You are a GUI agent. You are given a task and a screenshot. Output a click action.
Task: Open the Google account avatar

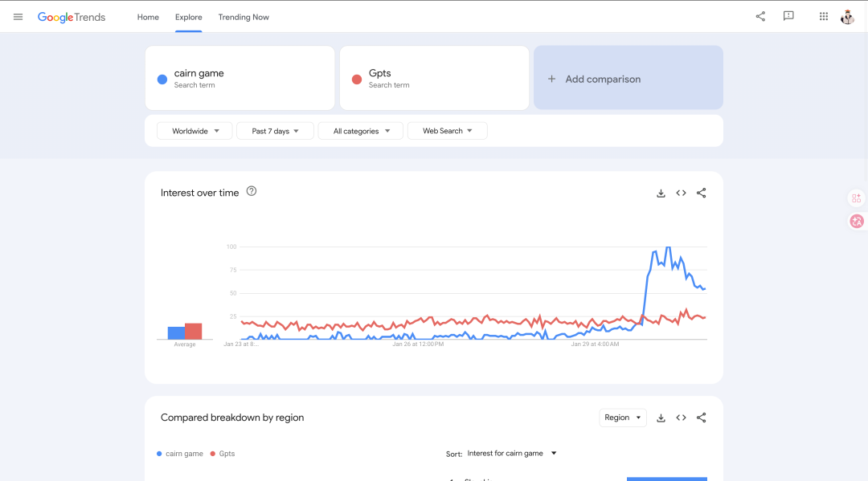point(848,17)
